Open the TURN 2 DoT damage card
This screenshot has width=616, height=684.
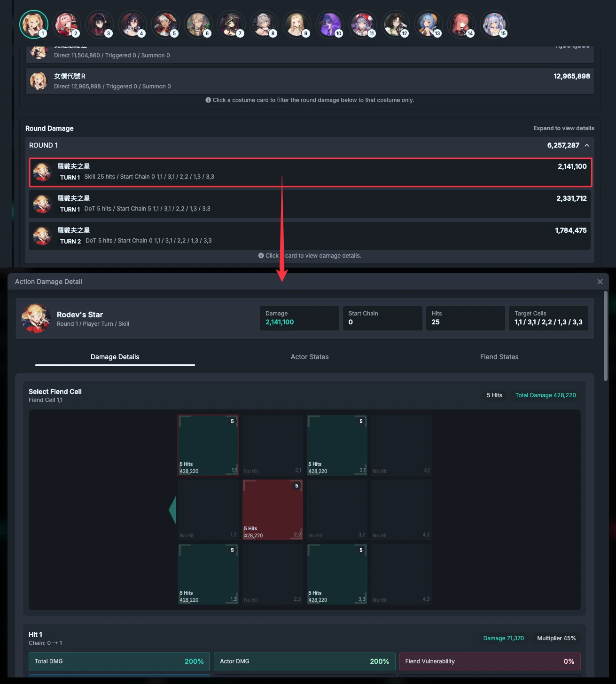coord(310,236)
